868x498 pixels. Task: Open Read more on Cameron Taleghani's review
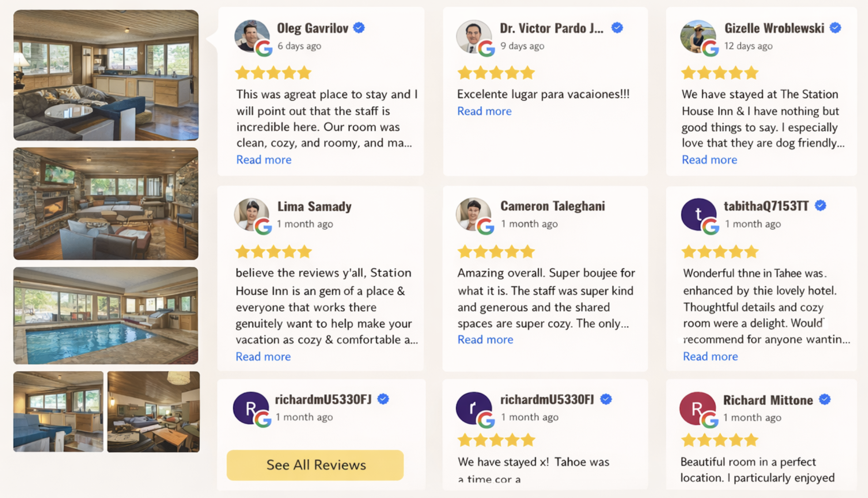click(485, 340)
